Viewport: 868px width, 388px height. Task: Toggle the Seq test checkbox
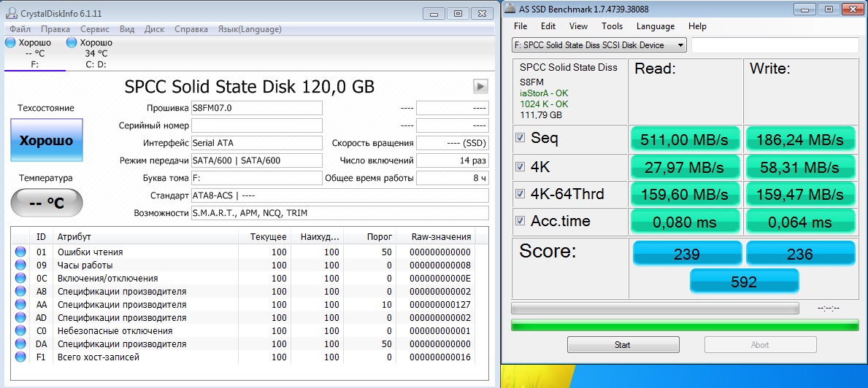(x=520, y=138)
